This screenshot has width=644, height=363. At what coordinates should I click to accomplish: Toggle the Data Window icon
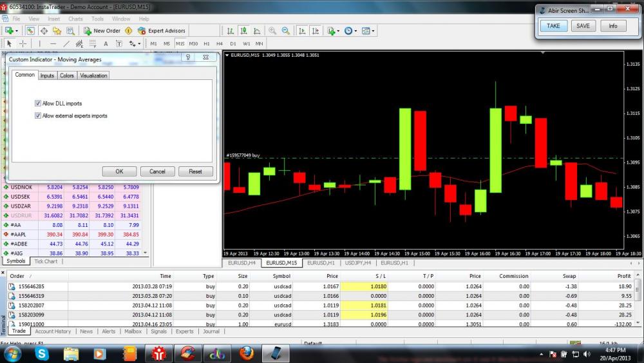(44, 31)
